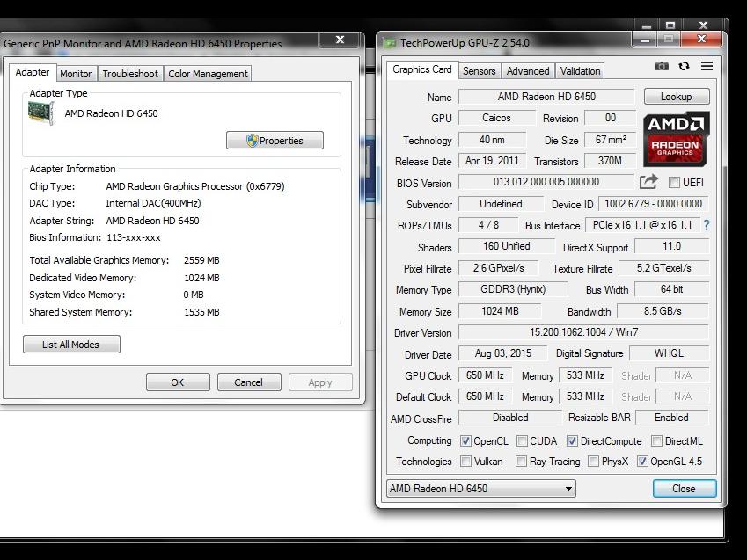Click the Bus Interface field PCIe x16 1.1

coord(642,225)
